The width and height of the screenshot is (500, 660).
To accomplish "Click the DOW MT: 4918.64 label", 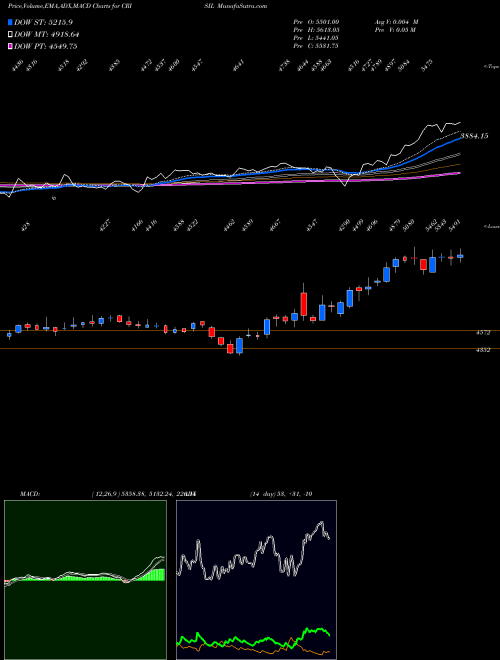I will 46,34.
